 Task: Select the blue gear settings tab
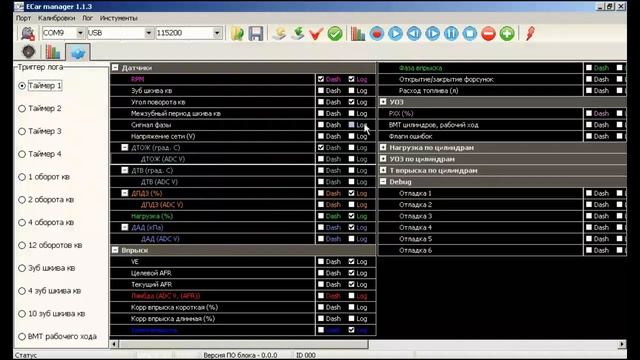78,53
